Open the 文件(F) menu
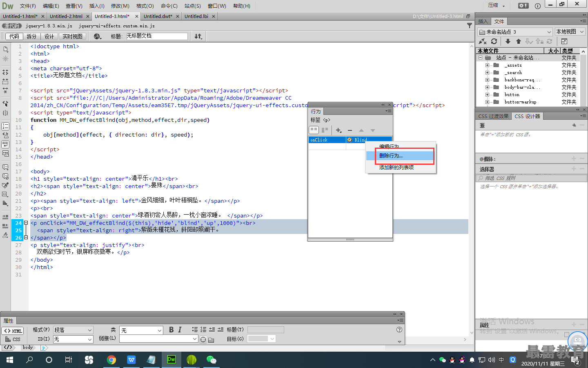The height and width of the screenshot is (368, 588). pos(28,6)
